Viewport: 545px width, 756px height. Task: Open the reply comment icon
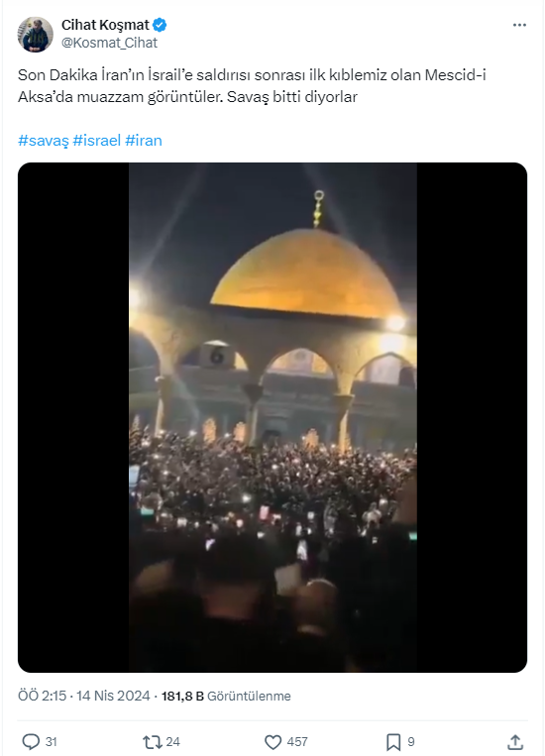tap(31, 741)
